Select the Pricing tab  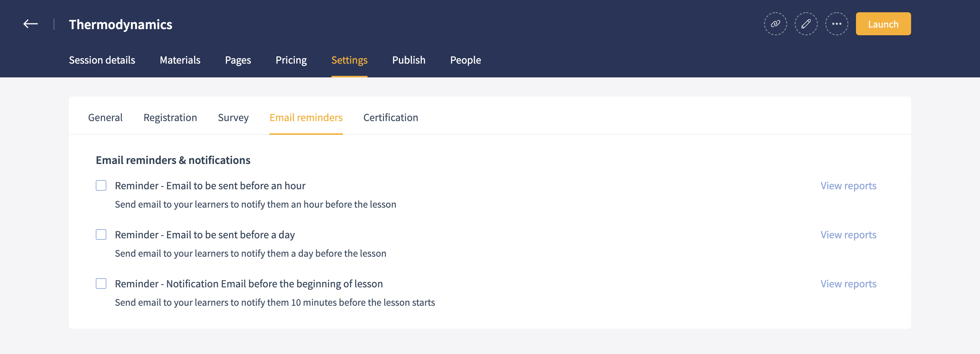tap(291, 60)
